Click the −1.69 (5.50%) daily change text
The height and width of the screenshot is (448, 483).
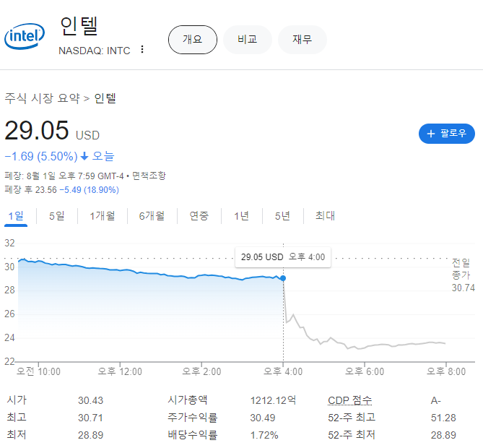coord(41,156)
